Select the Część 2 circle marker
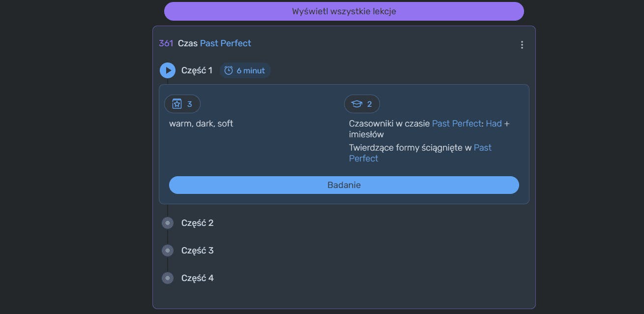Screen dimensions: 644x314 (168, 223)
